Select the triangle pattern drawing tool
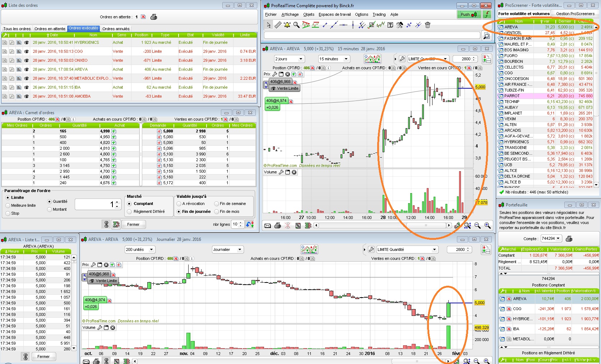 pos(306,25)
